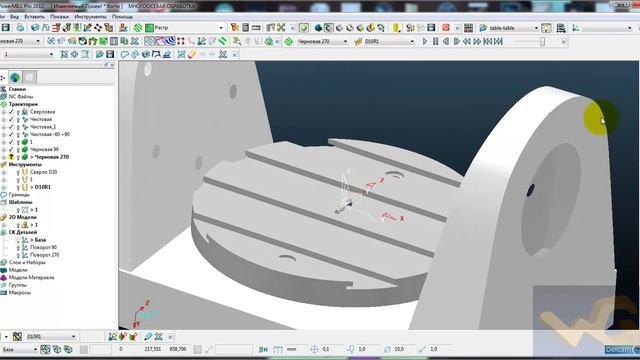Open the D10R1 tool dropdown in simulation toolbar
640x360 pixels.
coord(412,41)
